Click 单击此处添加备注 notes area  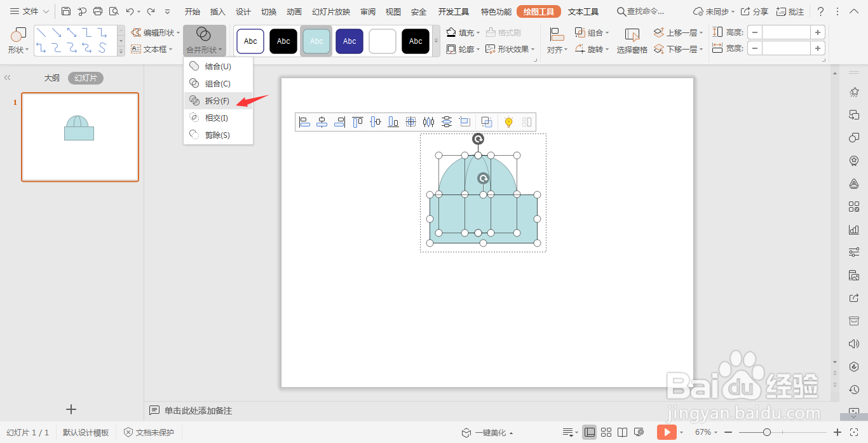coord(198,411)
